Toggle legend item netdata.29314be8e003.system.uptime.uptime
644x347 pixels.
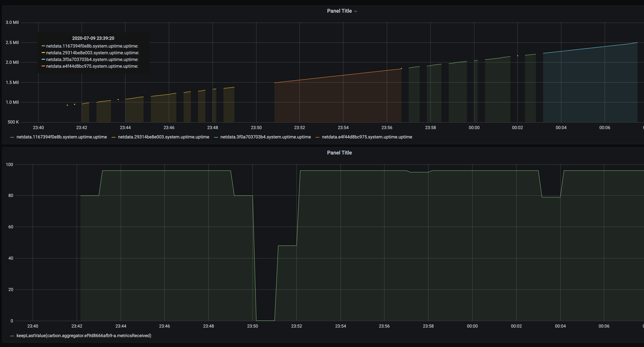coord(163,137)
